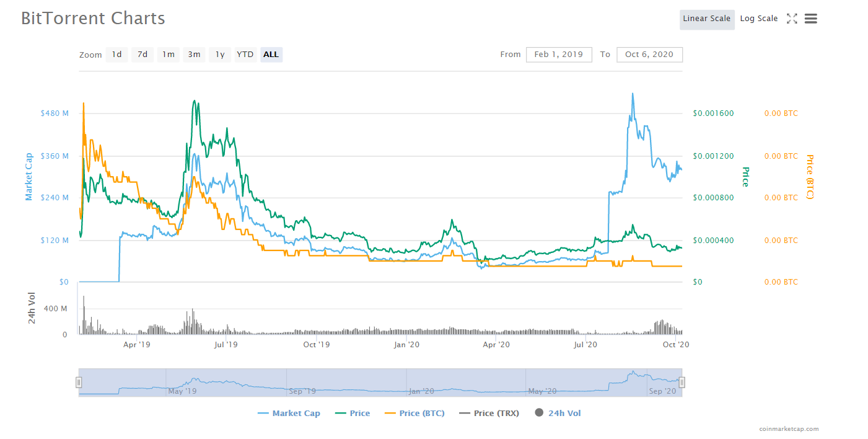Edit the From date field
Viewport: 868px width, 439px height.
coord(559,55)
